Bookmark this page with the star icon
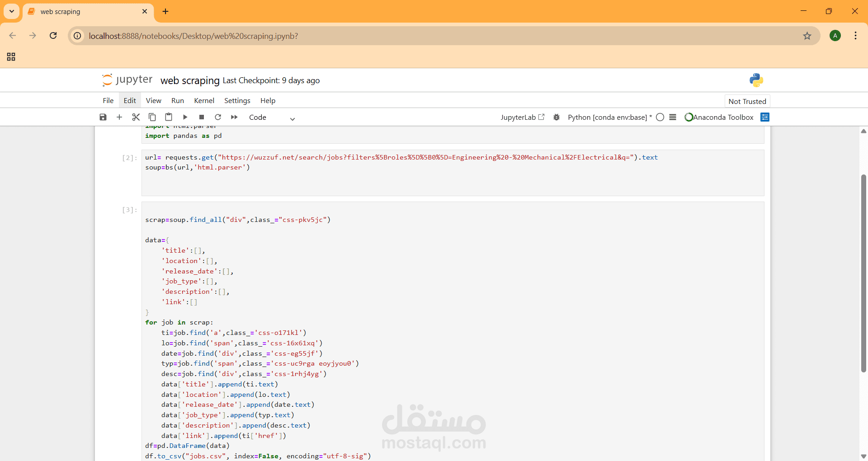 click(807, 36)
